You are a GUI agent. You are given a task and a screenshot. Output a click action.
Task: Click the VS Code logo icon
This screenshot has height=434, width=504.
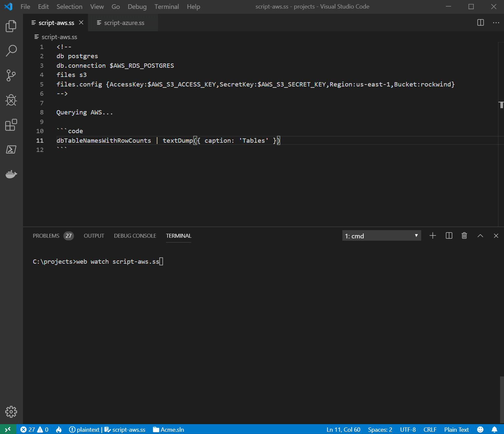click(8, 7)
